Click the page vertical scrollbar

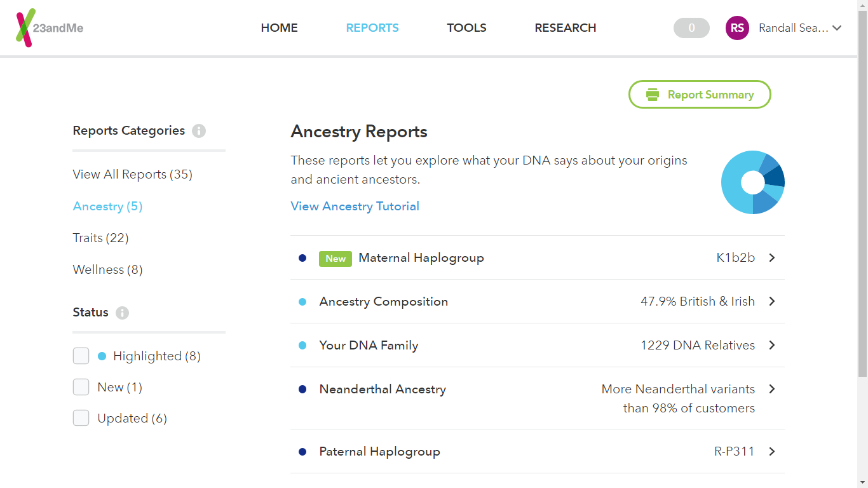click(x=862, y=191)
